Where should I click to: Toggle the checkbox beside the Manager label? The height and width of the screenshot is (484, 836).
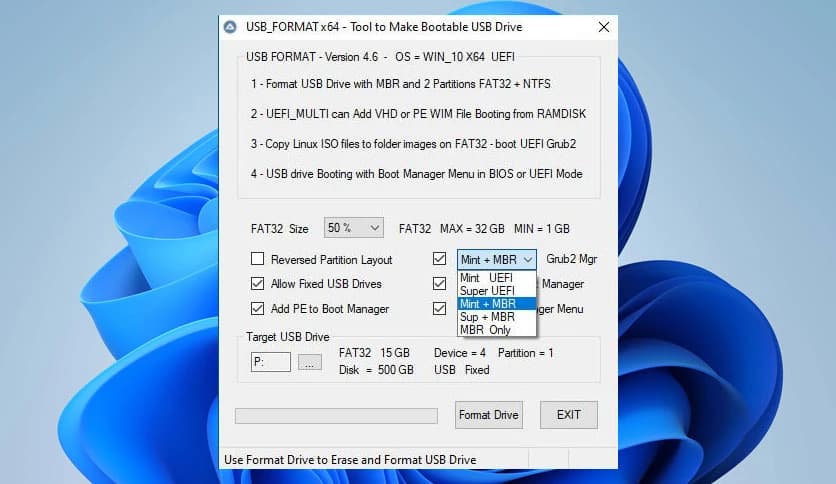click(x=439, y=284)
